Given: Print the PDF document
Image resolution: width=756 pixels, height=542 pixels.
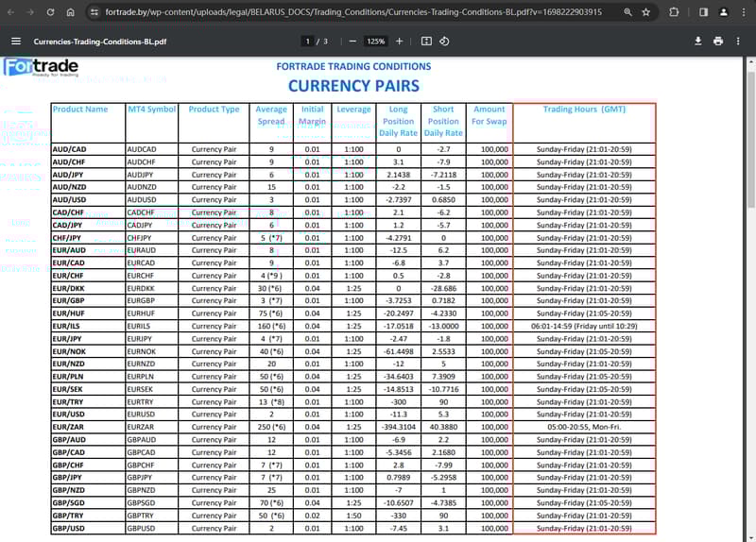Looking at the screenshot, I should click(x=718, y=42).
